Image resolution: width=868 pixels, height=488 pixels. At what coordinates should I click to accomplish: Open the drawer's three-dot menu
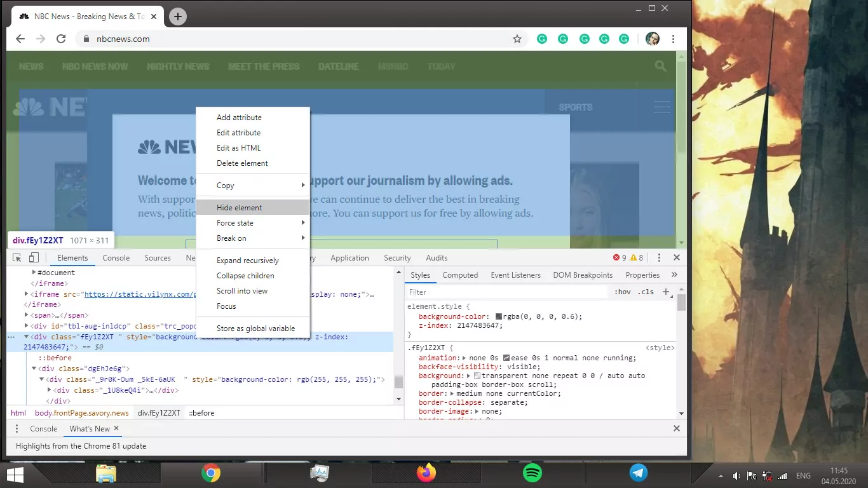17,429
